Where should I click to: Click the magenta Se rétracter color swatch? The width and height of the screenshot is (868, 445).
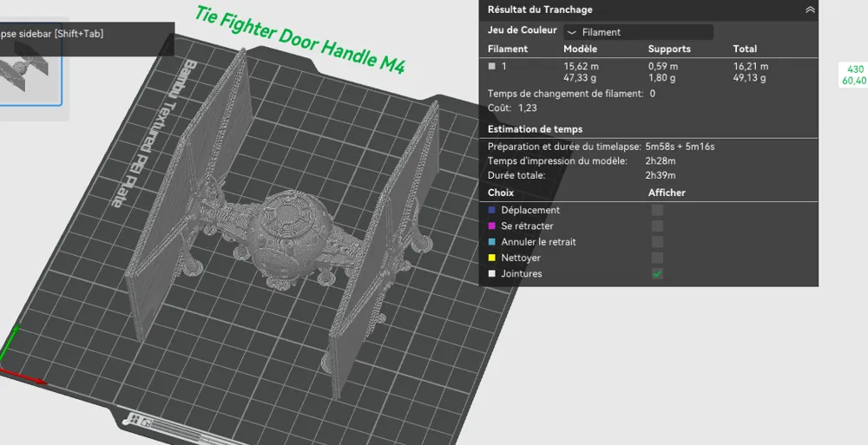[x=491, y=226]
